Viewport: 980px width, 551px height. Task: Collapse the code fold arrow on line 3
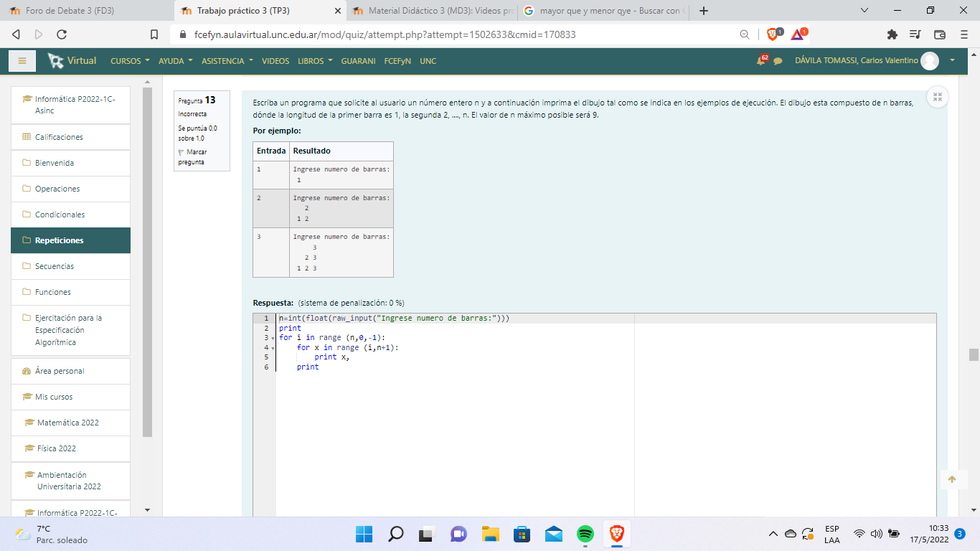click(x=273, y=338)
